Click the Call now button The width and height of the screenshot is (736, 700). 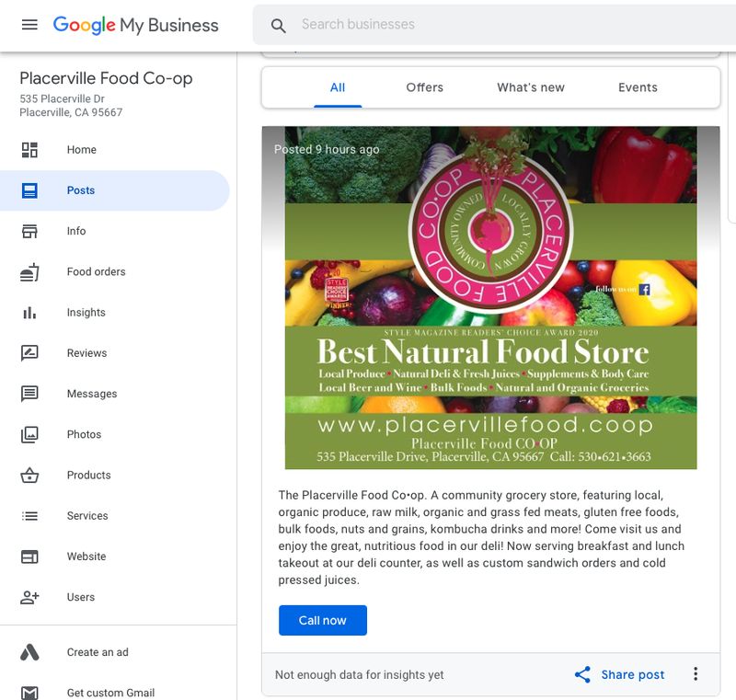pyautogui.click(x=323, y=621)
